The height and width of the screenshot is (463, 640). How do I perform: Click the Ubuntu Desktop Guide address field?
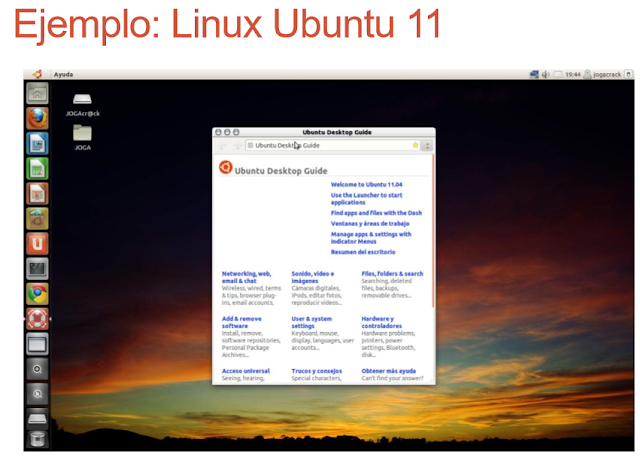(333, 145)
